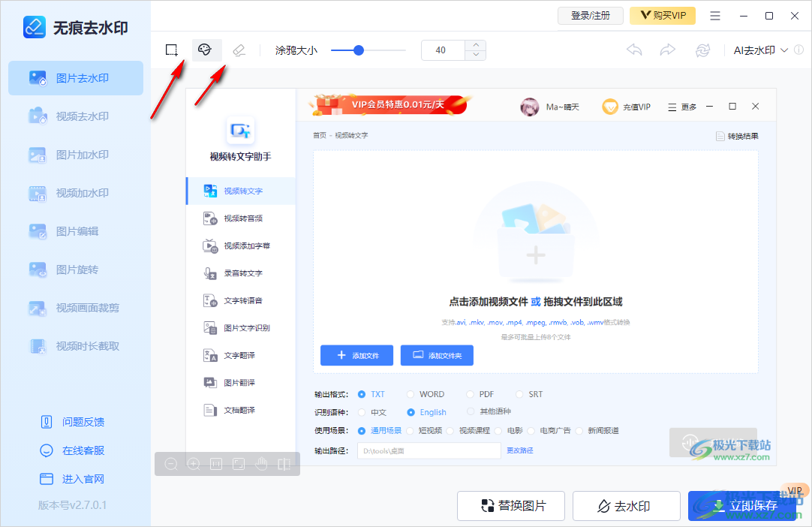The height and width of the screenshot is (527, 812).
Task: Open 视频时长截取 in sidebar
Action: (76, 346)
